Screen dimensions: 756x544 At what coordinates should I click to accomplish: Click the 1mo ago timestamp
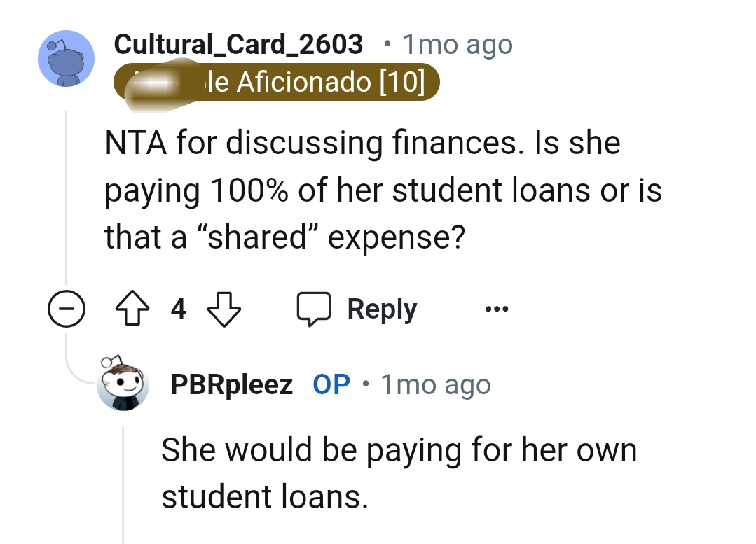point(456,44)
